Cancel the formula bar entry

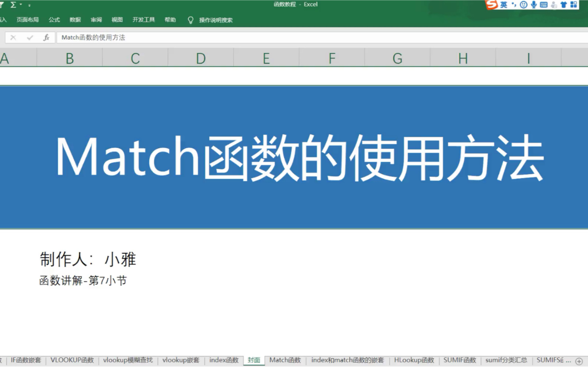point(13,37)
